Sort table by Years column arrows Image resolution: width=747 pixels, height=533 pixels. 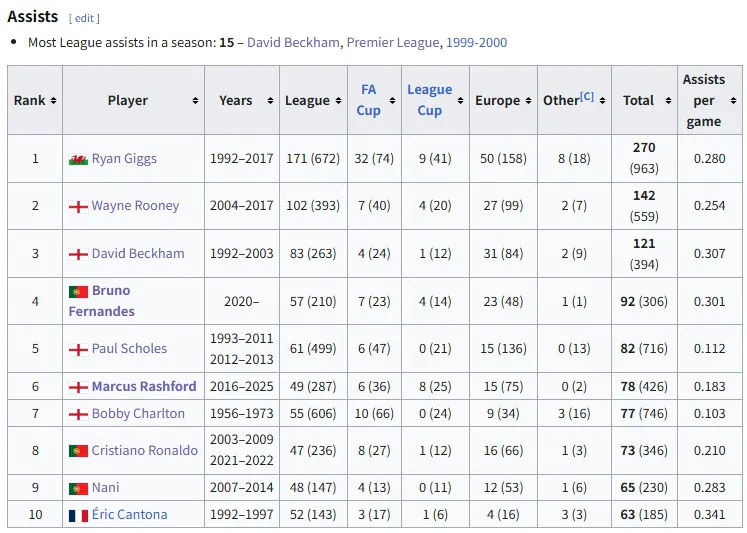pos(271,101)
